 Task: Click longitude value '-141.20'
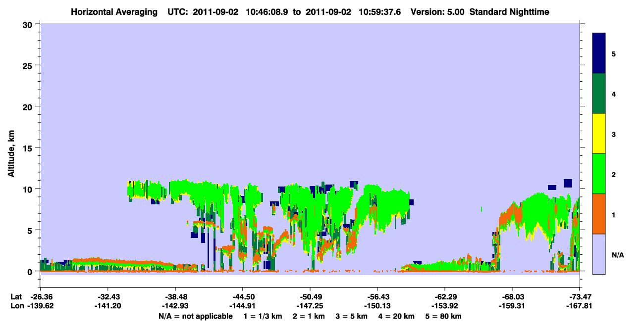point(107,306)
